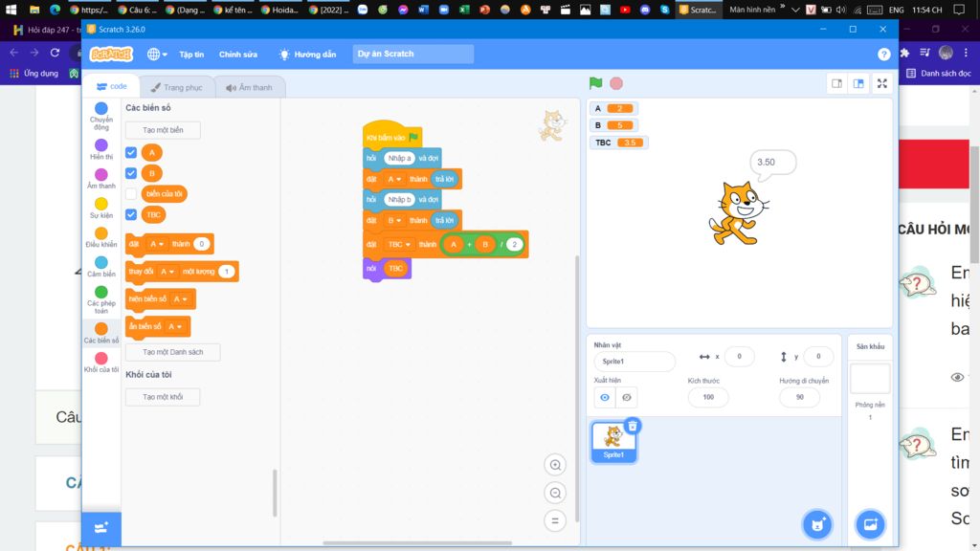The image size is (980, 551).
Task: Zoom in on the script workspace
Action: (x=555, y=465)
